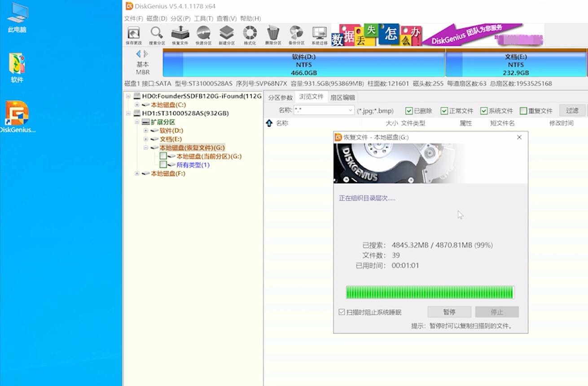Expand 本地磁盘(F:) tree node

tap(137, 173)
